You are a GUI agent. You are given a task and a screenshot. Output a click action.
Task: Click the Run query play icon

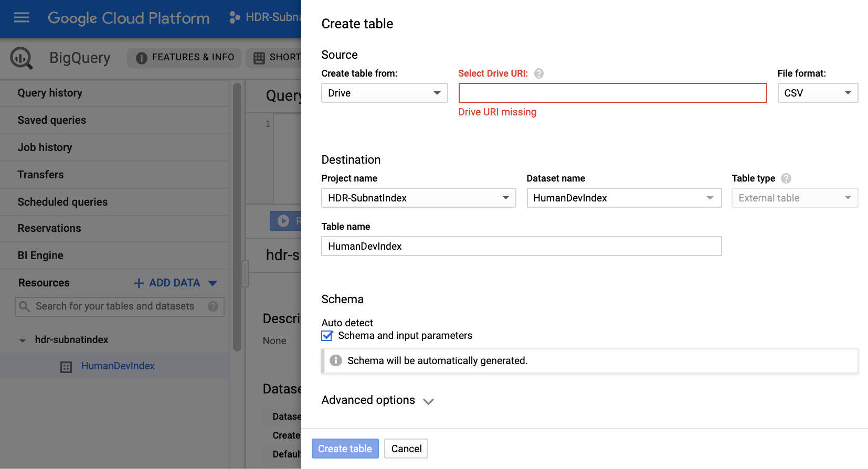(283, 221)
